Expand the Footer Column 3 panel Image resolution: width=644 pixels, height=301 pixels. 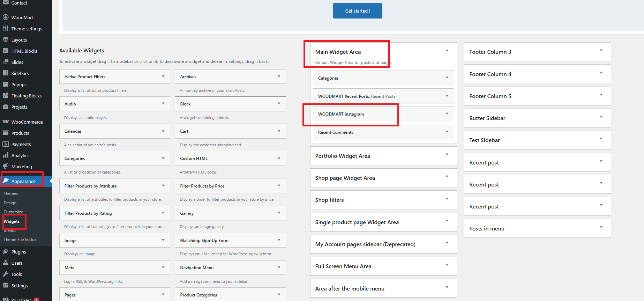pos(601,51)
